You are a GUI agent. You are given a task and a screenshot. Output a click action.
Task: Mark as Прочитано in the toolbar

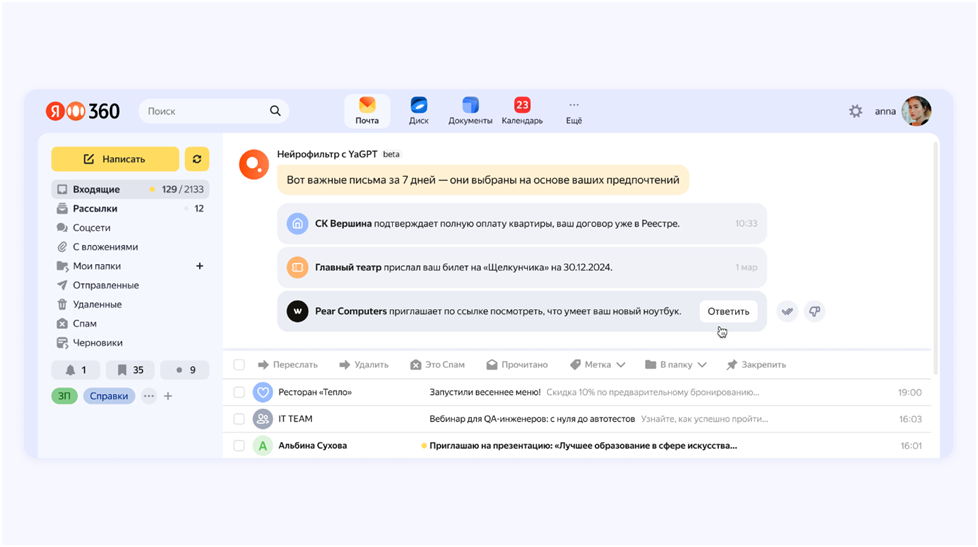517,365
